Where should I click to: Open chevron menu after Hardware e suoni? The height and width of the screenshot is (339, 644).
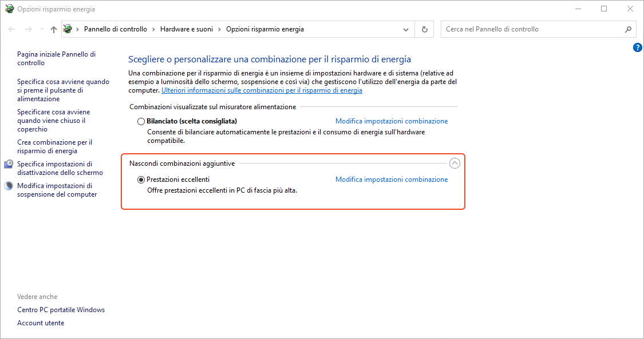pos(220,29)
